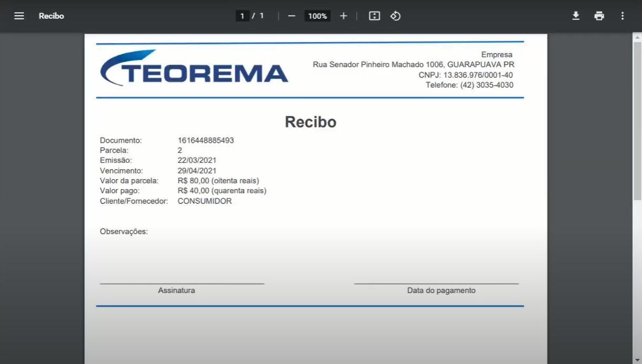Click the Emissão label
The height and width of the screenshot is (364, 642).
click(116, 160)
